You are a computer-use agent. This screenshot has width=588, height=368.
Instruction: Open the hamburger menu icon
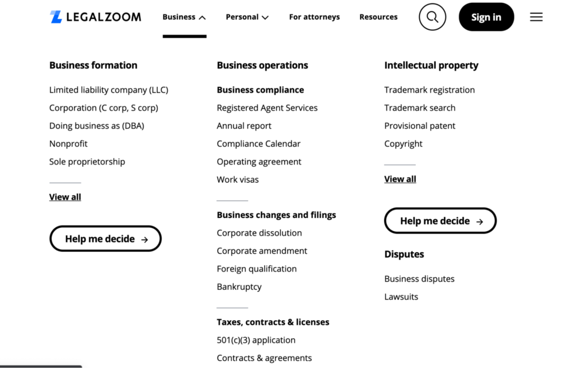coord(536,17)
